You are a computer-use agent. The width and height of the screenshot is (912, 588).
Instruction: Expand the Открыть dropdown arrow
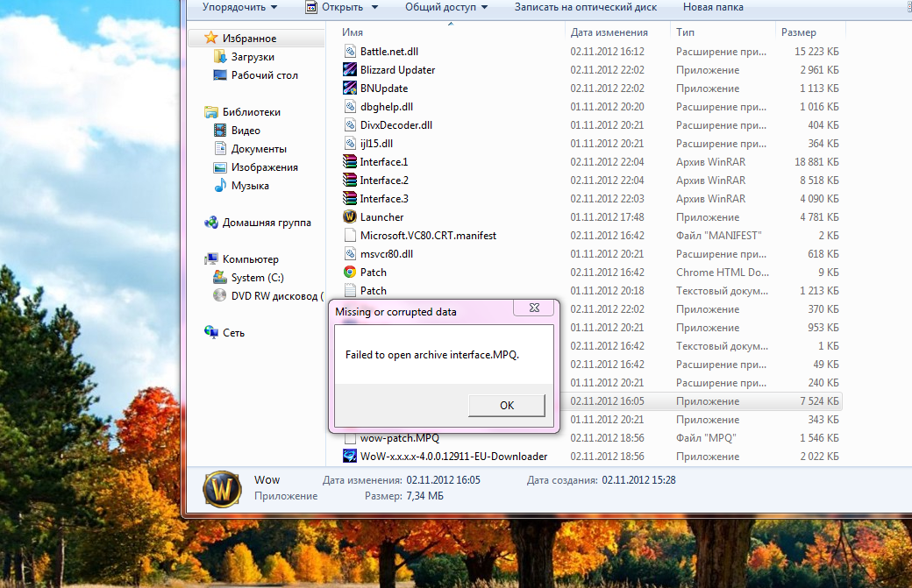pyautogui.click(x=375, y=7)
